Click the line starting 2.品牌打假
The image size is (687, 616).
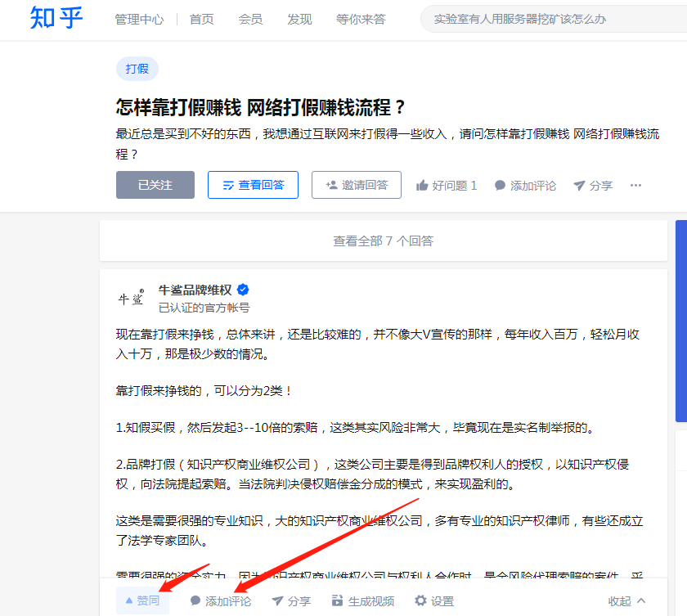tap(372, 474)
